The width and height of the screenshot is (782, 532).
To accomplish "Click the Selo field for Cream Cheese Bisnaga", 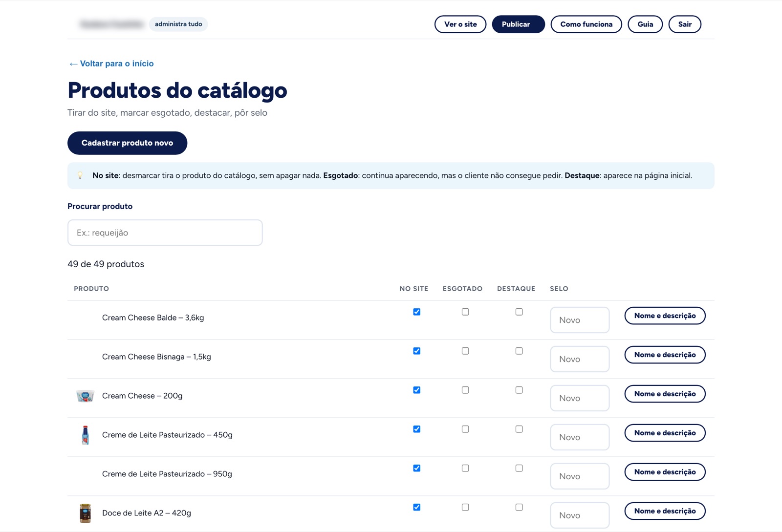I will (580, 359).
